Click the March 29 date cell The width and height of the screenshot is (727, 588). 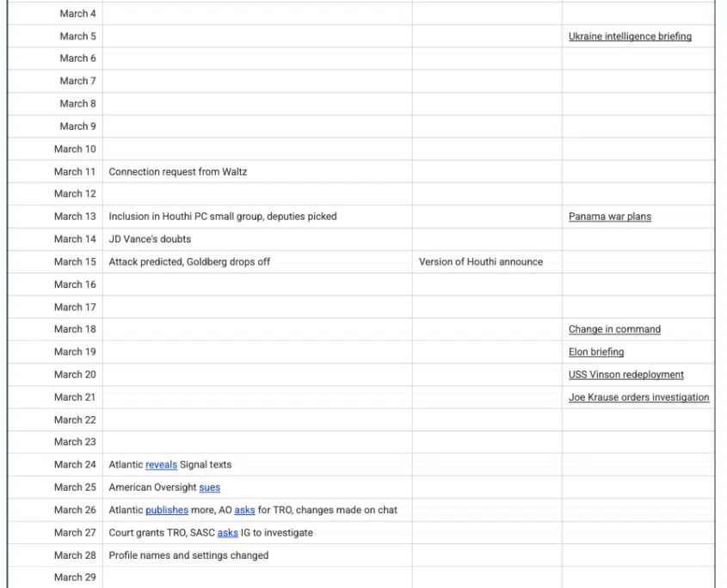point(75,578)
